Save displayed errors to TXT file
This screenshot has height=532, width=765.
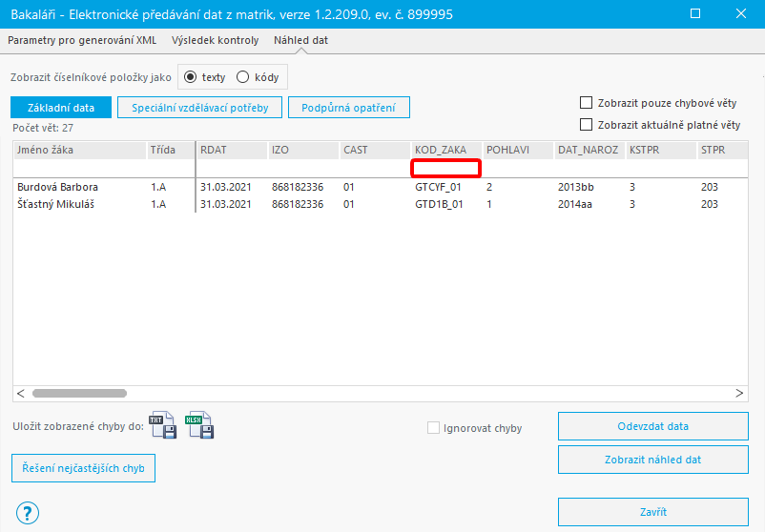162,425
